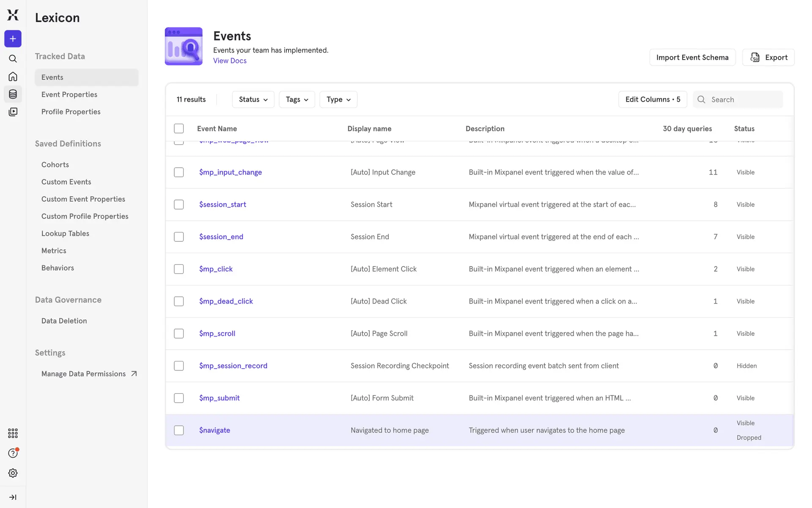Open Cohorts in Saved Definitions
Screen dimensions: 812x508
click(x=55, y=165)
